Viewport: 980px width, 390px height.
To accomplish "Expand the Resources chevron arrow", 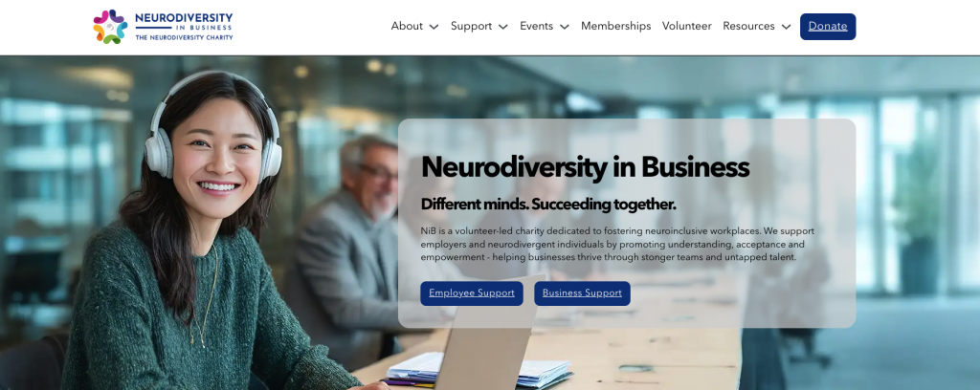I will 787,27.
